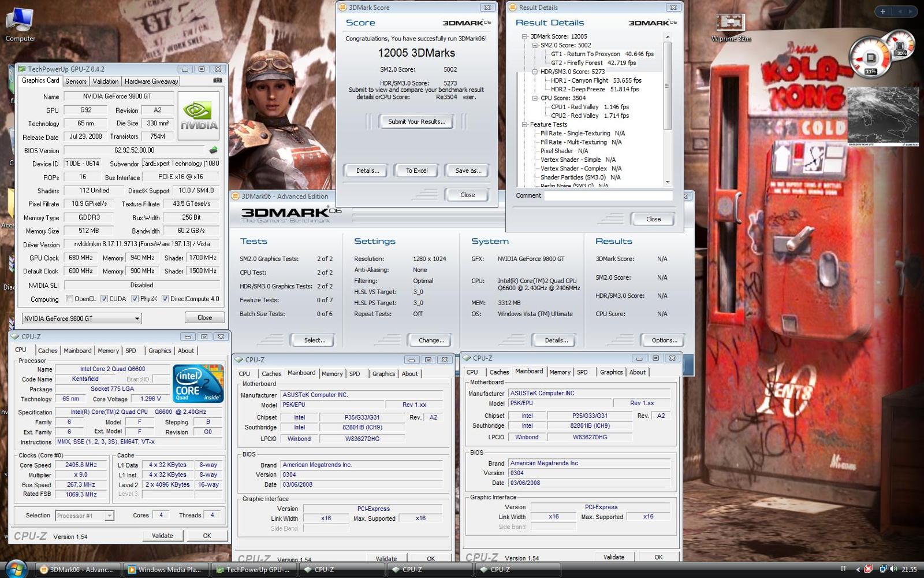Viewport: 924px width, 578px height.
Task: Open the W prime 32m desktop shortcut
Action: [x=731, y=28]
